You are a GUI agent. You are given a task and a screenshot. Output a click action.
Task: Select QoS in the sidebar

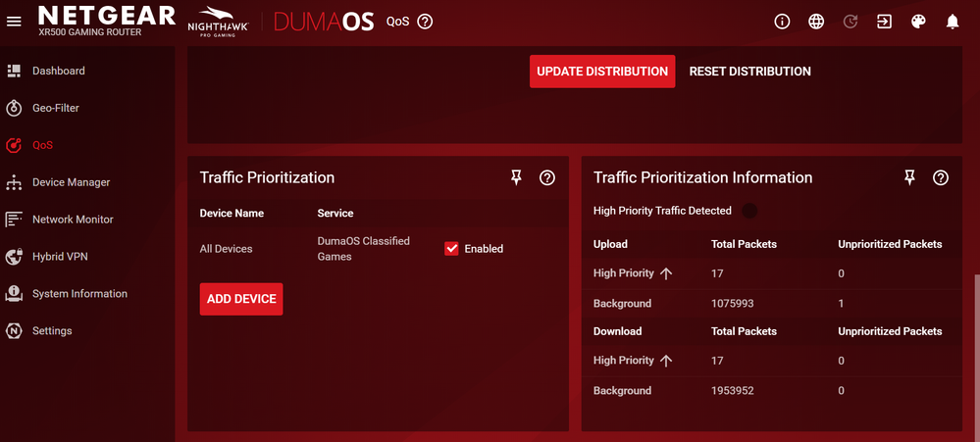pos(42,145)
